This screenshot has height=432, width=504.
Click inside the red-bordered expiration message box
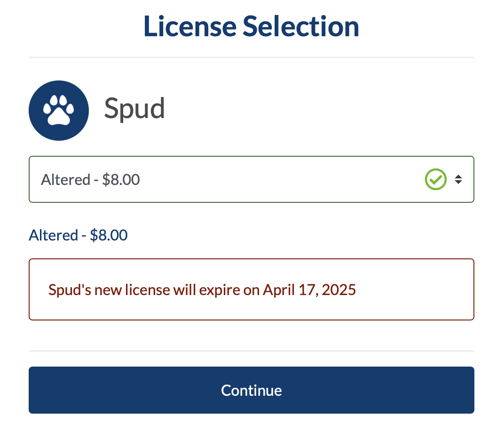click(x=252, y=289)
